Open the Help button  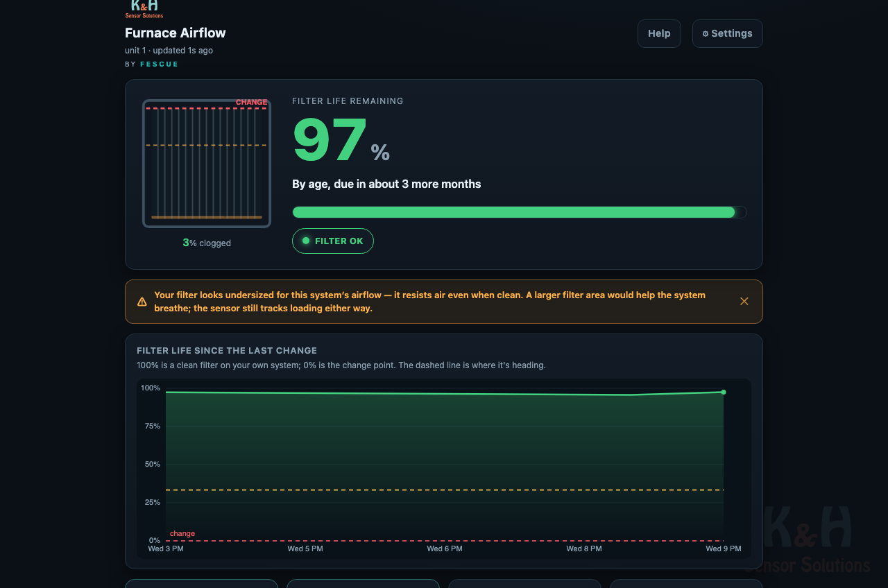coord(659,33)
